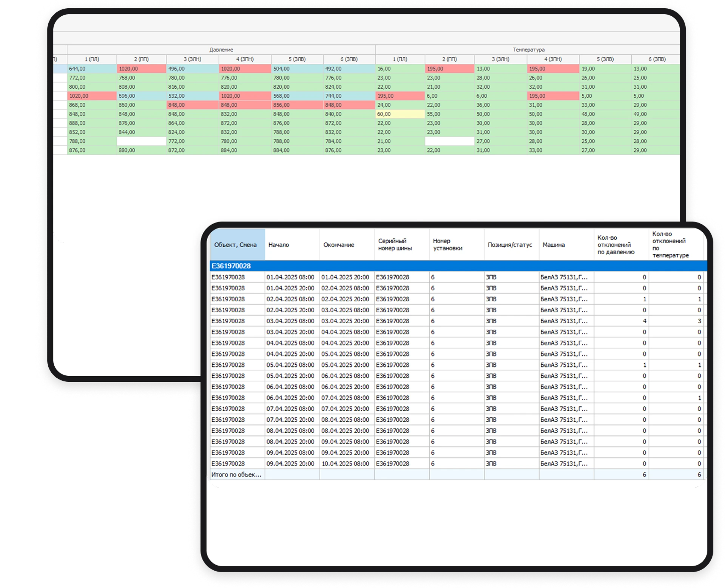The image size is (725, 588).
Task: Click the Объект, Смена column header
Action: click(x=238, y=245)
